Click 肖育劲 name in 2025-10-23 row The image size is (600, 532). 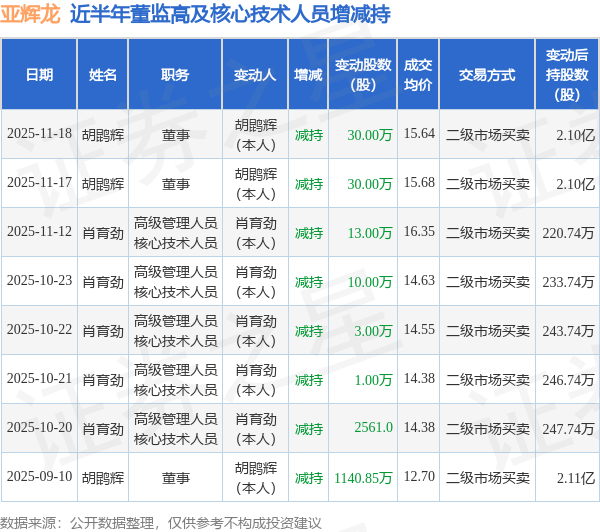point(102,281)
